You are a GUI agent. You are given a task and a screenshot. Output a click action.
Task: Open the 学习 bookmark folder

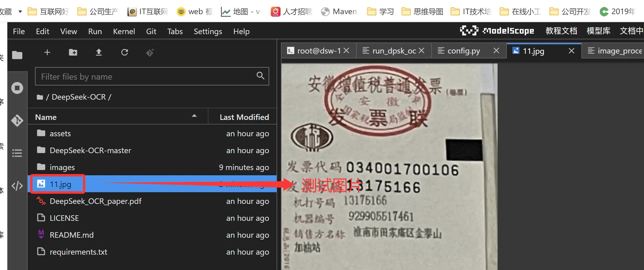[381, 12]
